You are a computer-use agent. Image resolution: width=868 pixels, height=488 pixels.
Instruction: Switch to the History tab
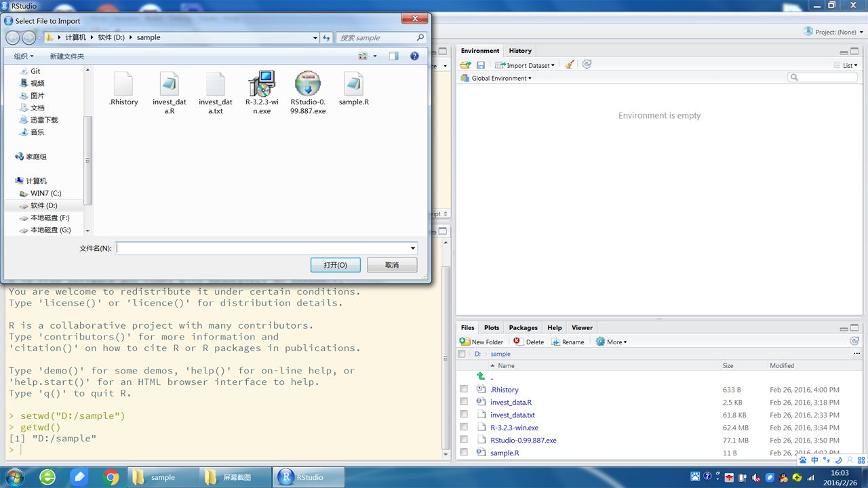point(520,51)
